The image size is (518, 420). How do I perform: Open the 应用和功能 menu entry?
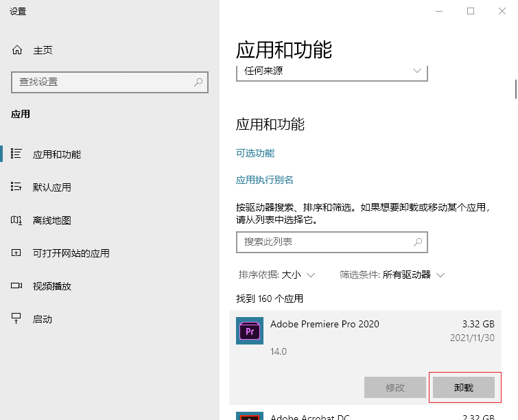(57, 154)
